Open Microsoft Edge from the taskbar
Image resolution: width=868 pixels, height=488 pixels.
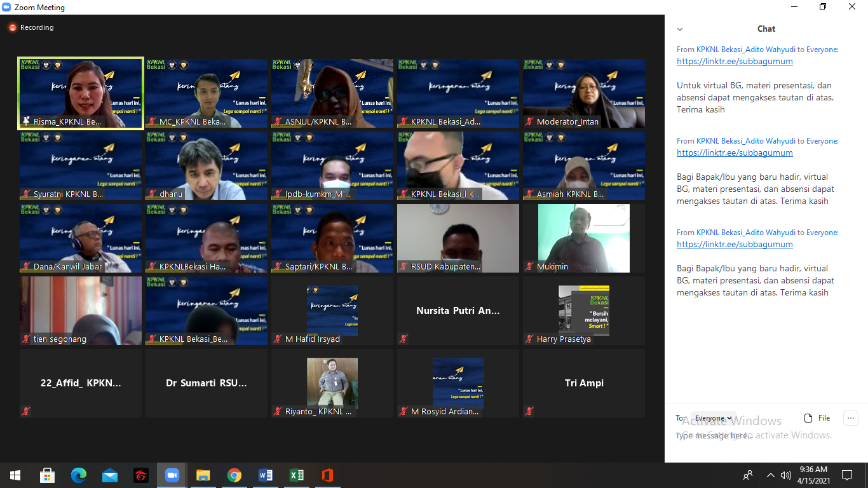(x=79, y=475)
